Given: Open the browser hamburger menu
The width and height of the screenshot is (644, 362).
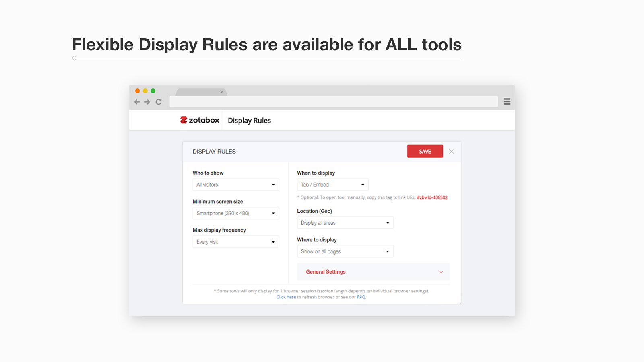Looking at the screenshot, I should 507,101.
